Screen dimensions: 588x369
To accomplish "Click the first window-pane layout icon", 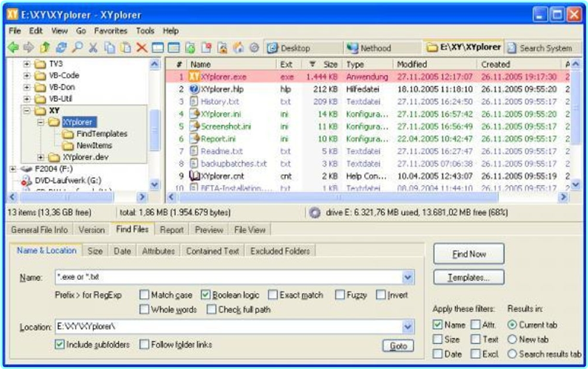I will tap(158, 47).
